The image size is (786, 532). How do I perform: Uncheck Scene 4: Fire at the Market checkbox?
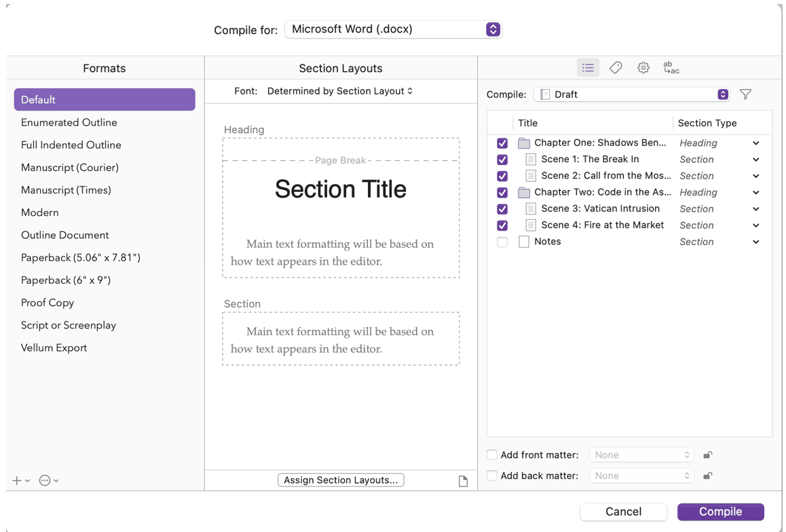(502, 225)
